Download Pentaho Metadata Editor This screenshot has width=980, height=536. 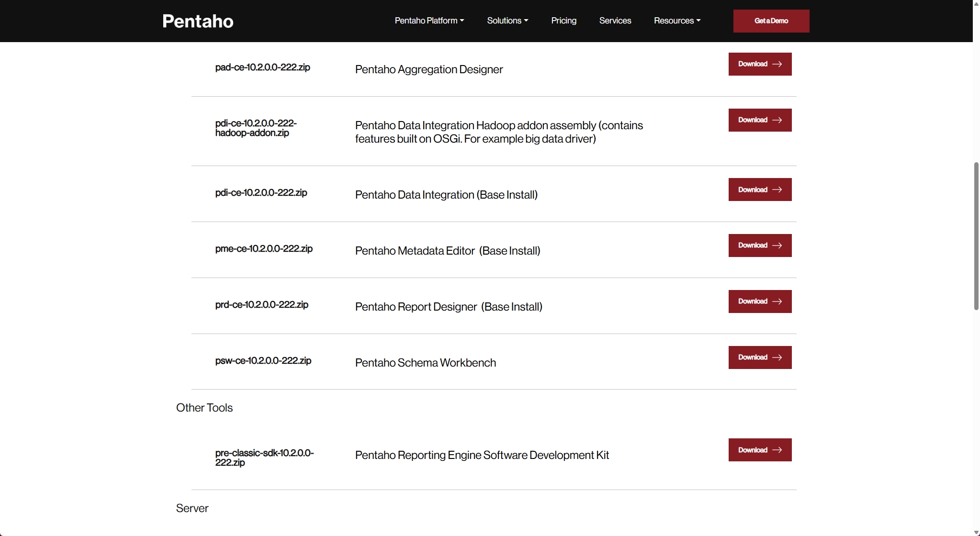[760, 246]
